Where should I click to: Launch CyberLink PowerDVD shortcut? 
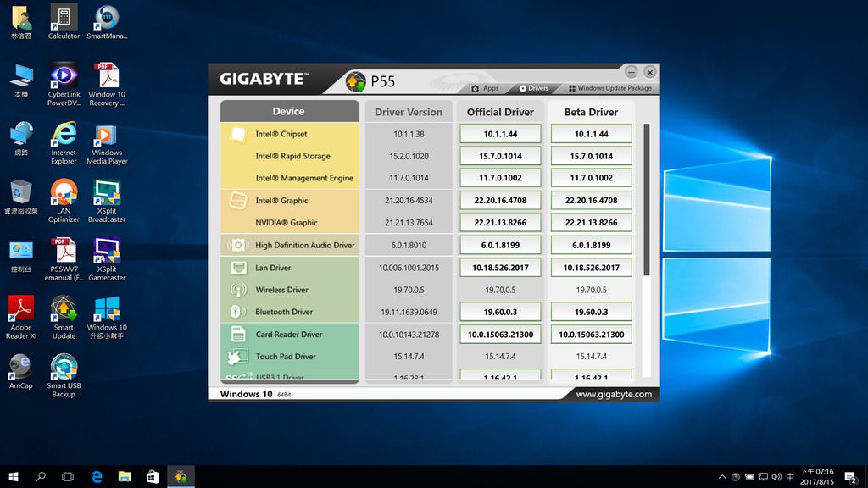pos(64,84)
